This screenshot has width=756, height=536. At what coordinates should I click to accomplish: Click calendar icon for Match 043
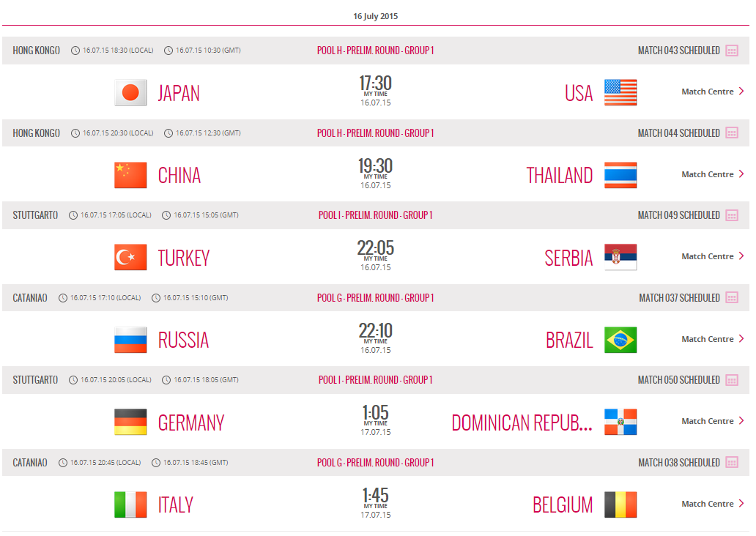point(732,51)
